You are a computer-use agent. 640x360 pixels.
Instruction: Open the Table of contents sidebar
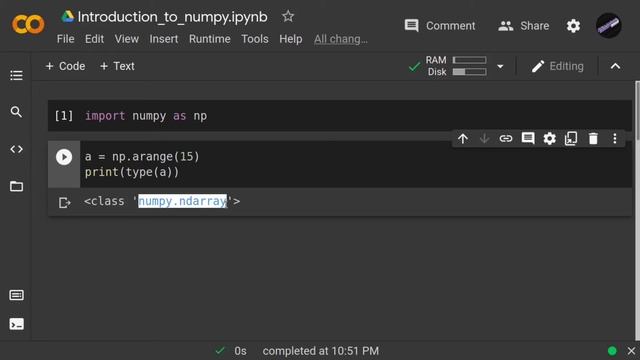[x=16, y=75]
